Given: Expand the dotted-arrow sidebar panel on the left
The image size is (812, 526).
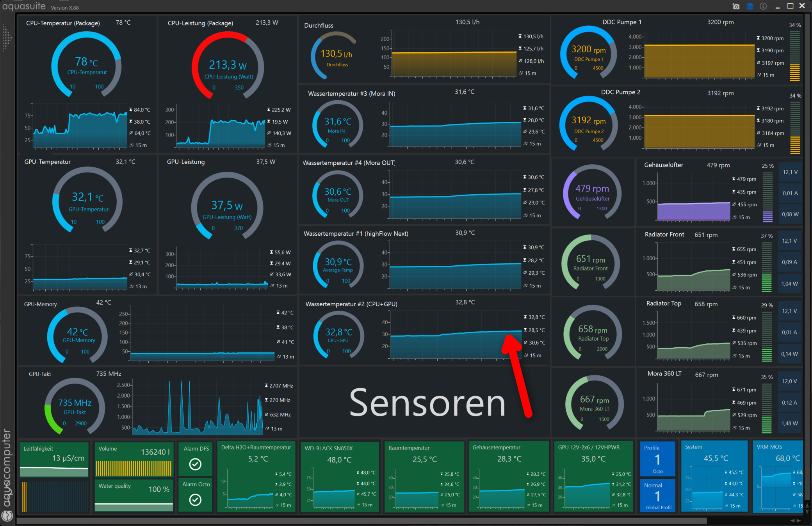Looking at the screenshot, I should [x=7, y=38].
